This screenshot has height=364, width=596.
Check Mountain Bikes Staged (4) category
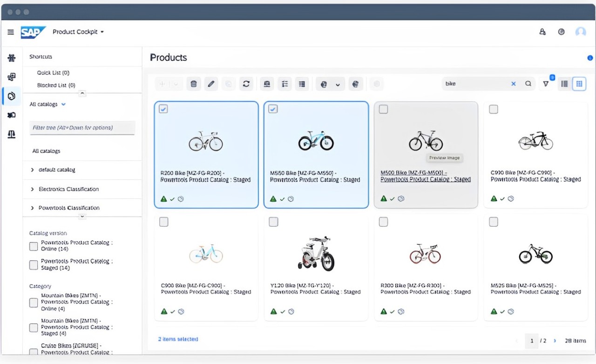[34, 328]
